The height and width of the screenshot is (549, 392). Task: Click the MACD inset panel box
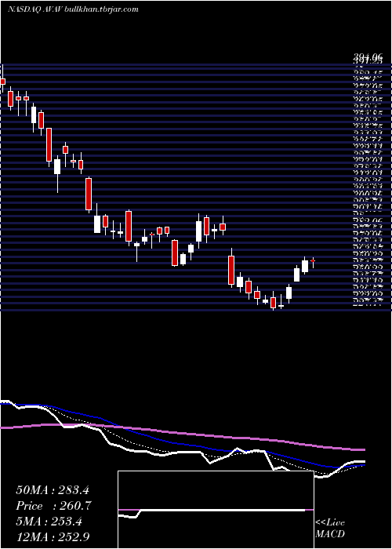[216, 510]
